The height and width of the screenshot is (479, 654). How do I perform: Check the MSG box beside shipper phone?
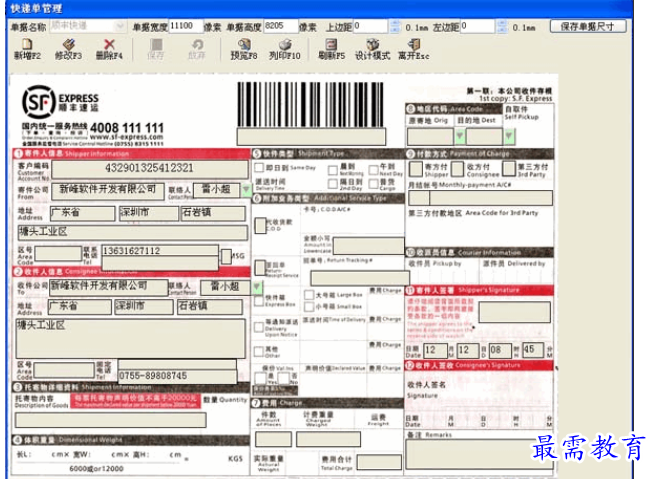coord(226,257)
